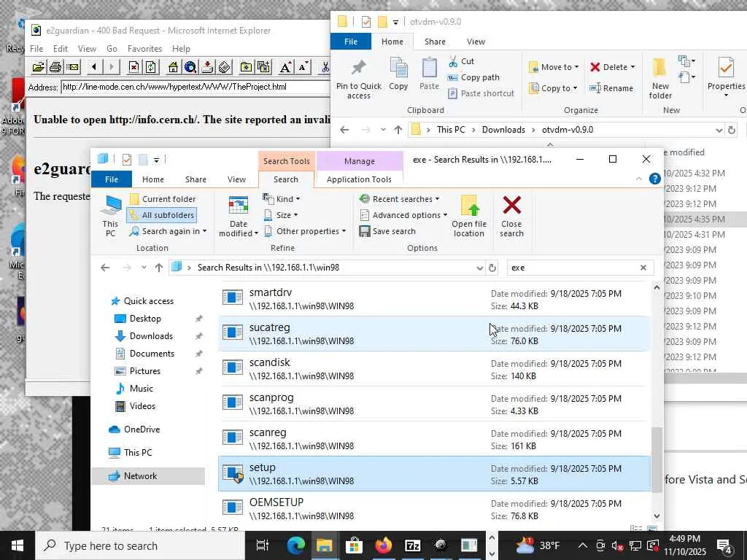Click the Favorites folder icon in Internet Explorer toolbar
Image resolution: width=747 pixels, height=560 pixels.
point(246,67)
